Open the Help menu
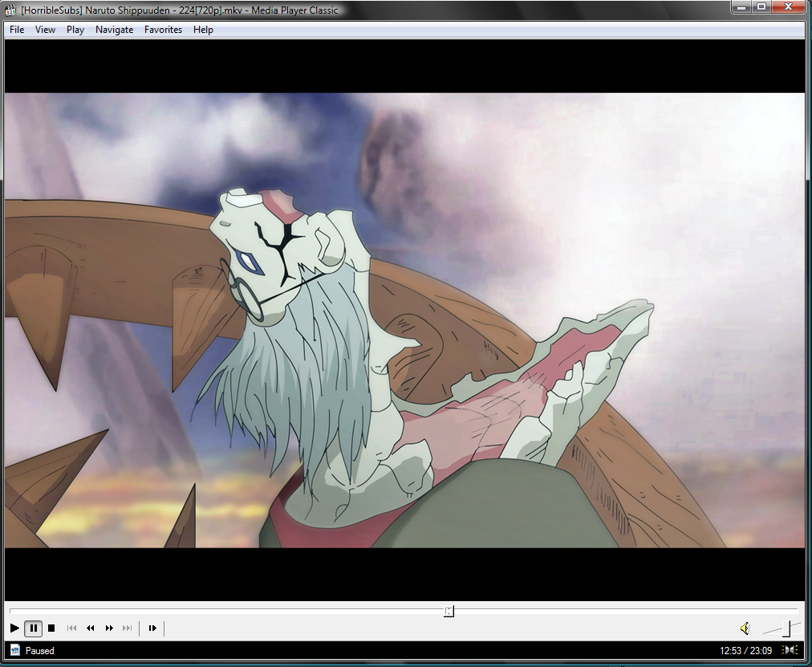Screen dimensions: 812x667 tap(203, 30)
